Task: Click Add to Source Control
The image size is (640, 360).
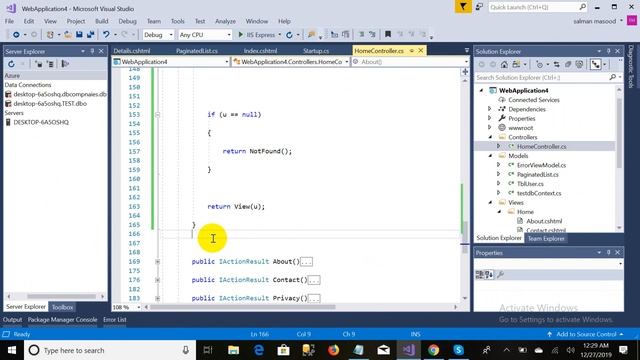Action: [x=586, y=334]
